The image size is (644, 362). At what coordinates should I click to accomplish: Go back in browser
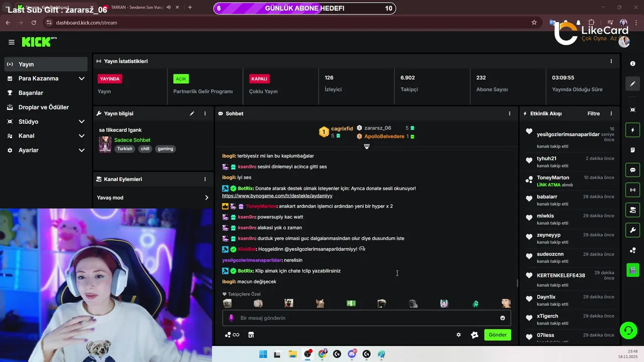click(8, 23)
